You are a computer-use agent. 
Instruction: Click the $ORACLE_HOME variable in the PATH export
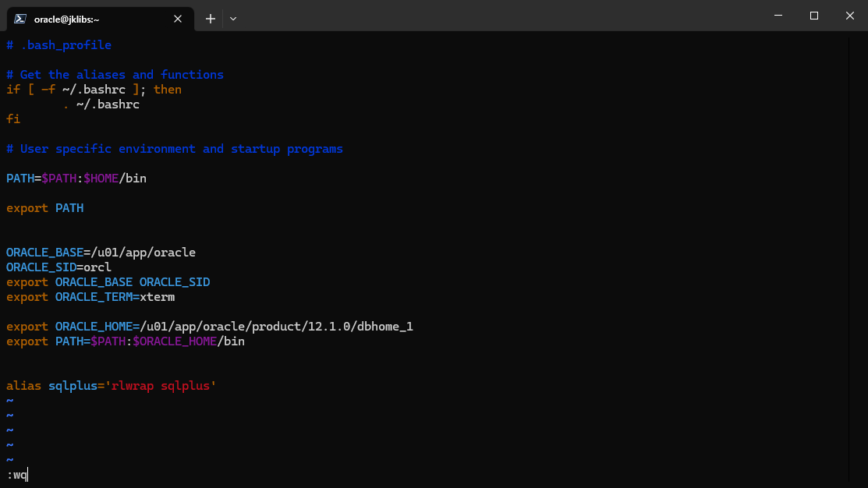[173, 341]
